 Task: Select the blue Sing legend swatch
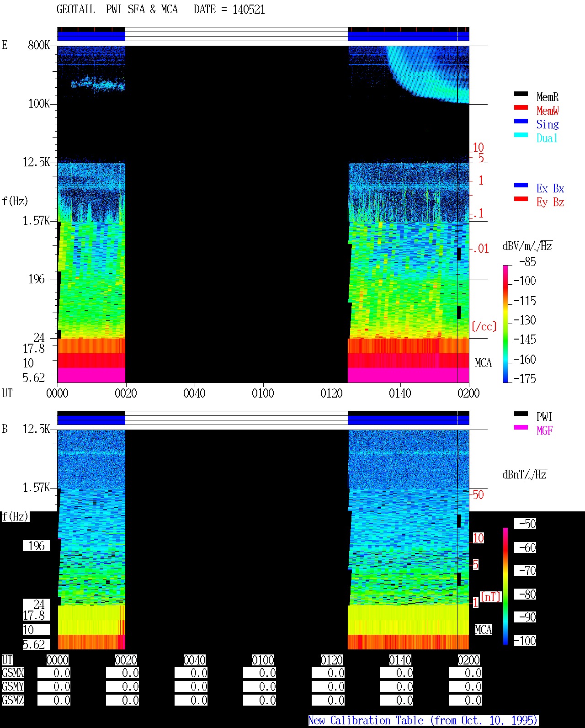tap(521, 121)
